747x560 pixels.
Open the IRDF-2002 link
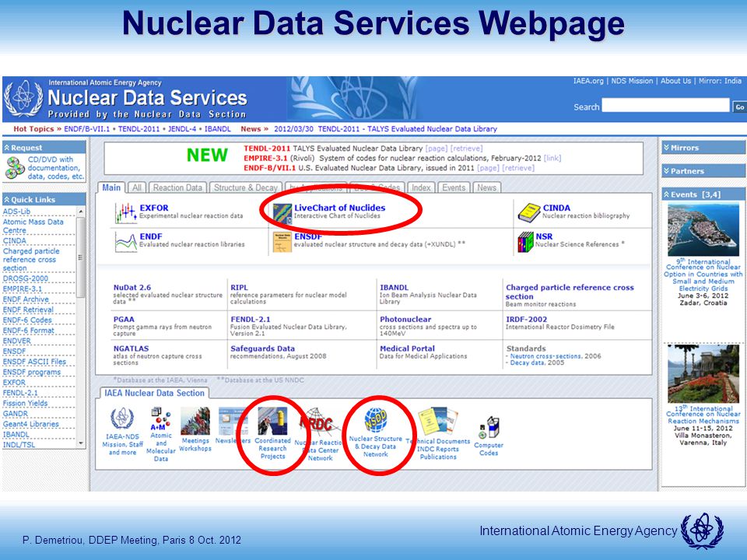[x=527, y=320]
